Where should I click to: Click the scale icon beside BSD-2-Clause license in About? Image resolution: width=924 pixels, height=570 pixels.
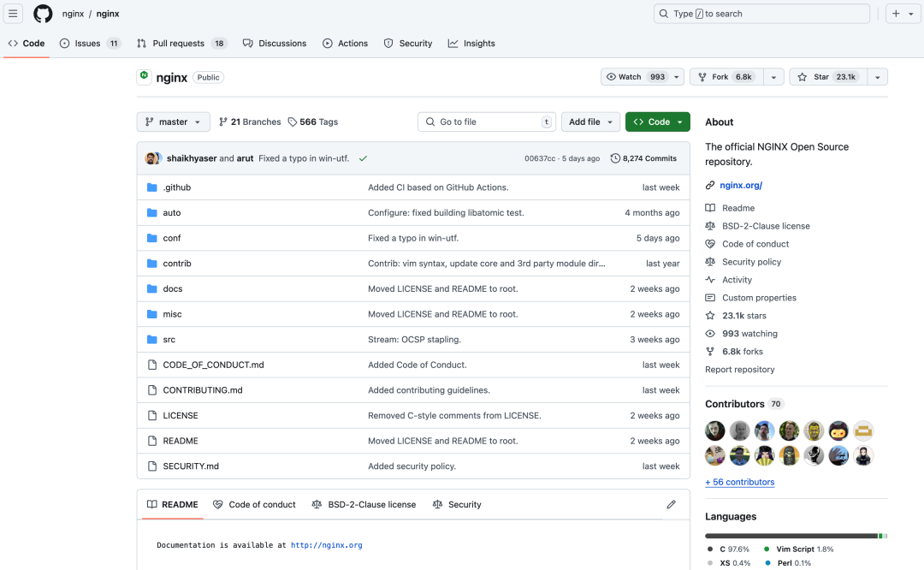pyautogui.click(x=710, y=226)
